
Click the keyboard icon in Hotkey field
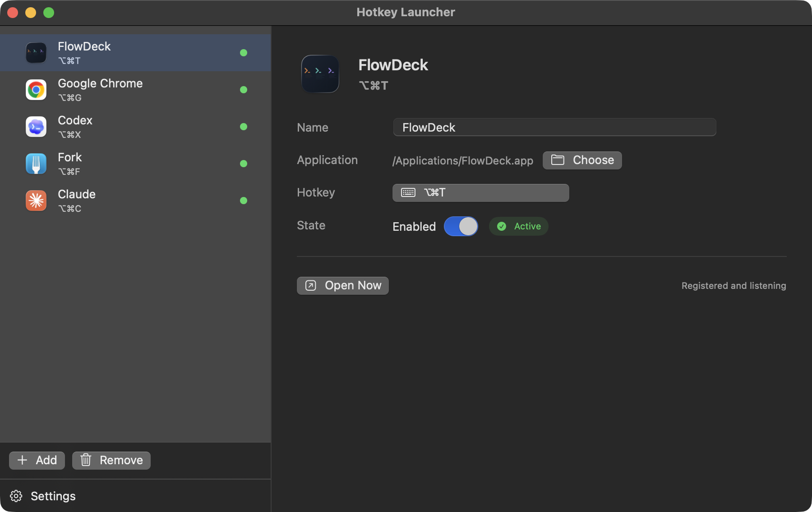[x=408, y=192]
